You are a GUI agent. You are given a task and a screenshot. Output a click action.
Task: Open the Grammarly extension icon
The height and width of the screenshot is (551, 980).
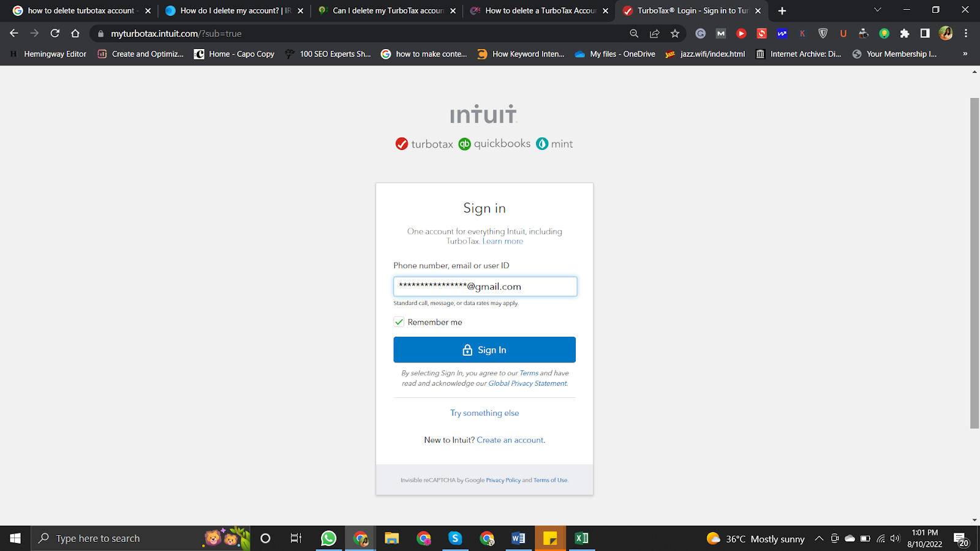click(x=701, y=34)
